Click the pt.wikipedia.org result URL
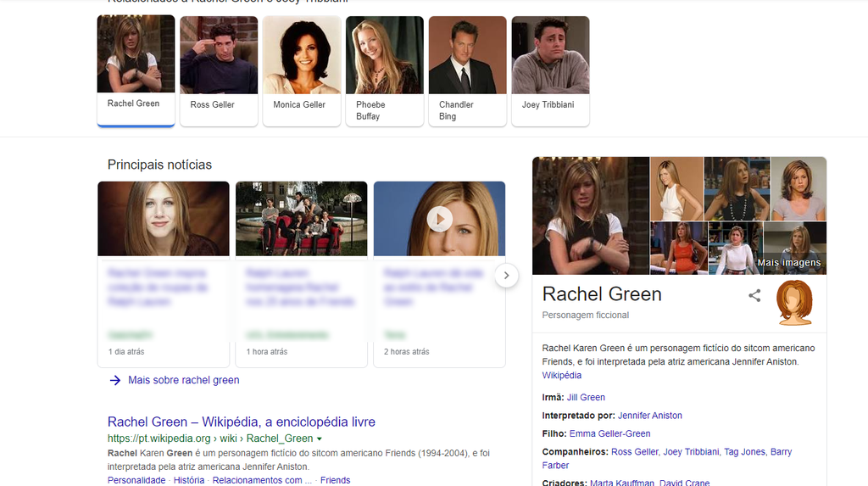 click(x=210, y=439)
